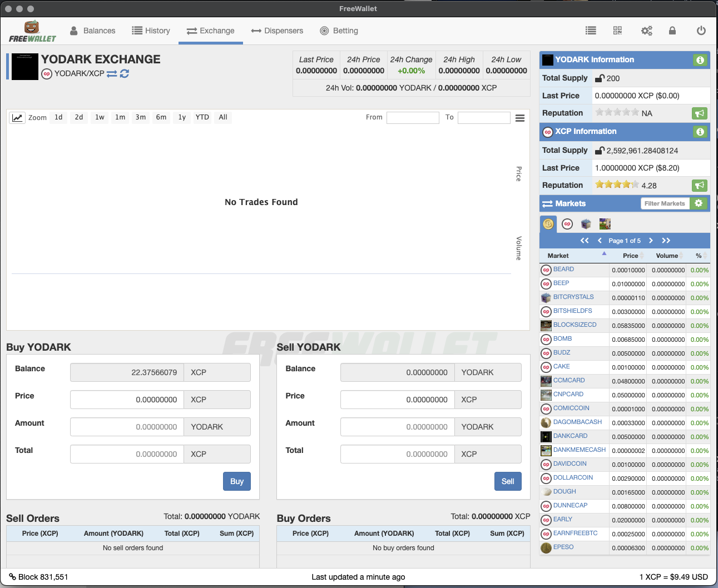Select the Bitcoin markets icon tab
Viewport: 718px width, 588px height.
548,224
